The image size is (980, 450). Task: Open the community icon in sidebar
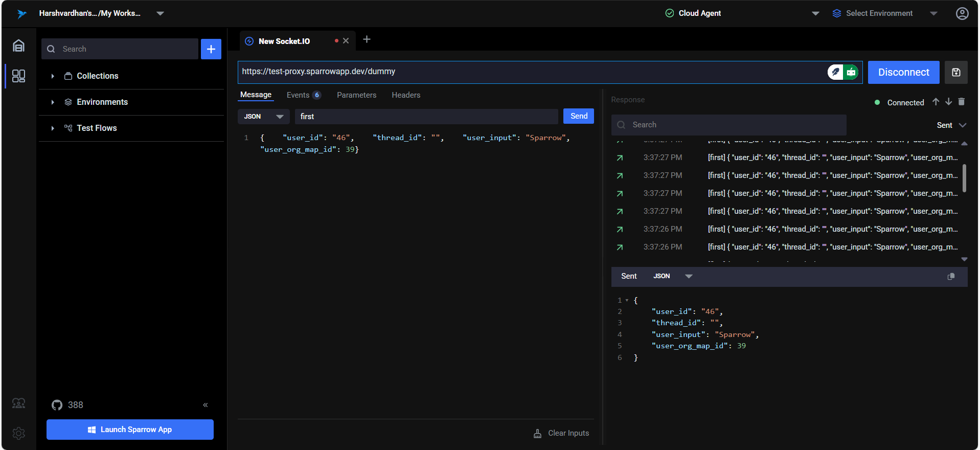tap(18, 403)
